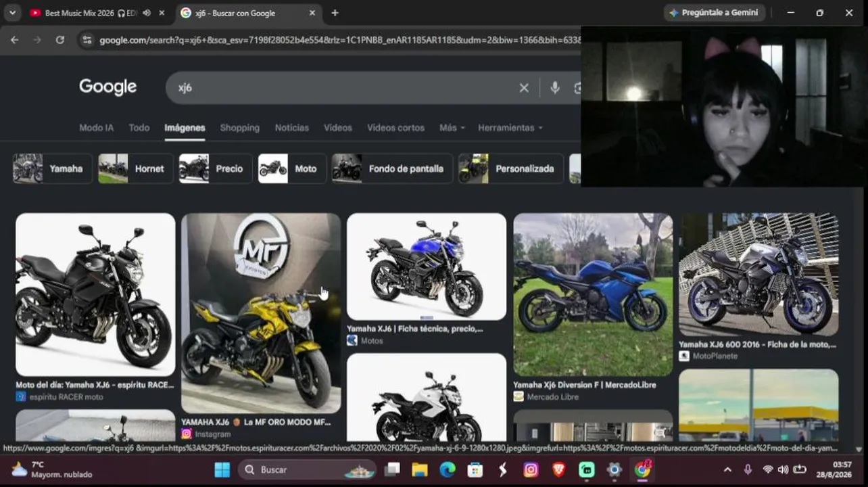Open the silver XJ6 600 2016 image
This screenshot has width=868, height=487.
pyautogui.click(x=758, y=274)
